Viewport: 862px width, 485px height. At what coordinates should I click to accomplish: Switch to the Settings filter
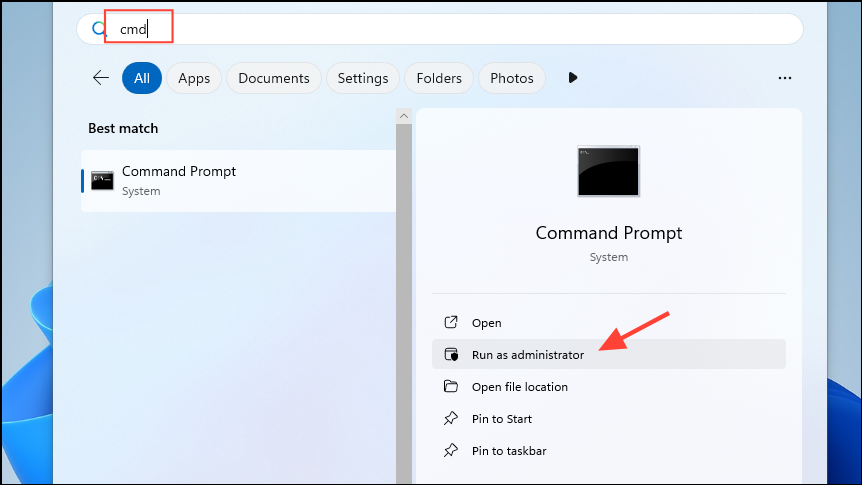tap(363, 78)
